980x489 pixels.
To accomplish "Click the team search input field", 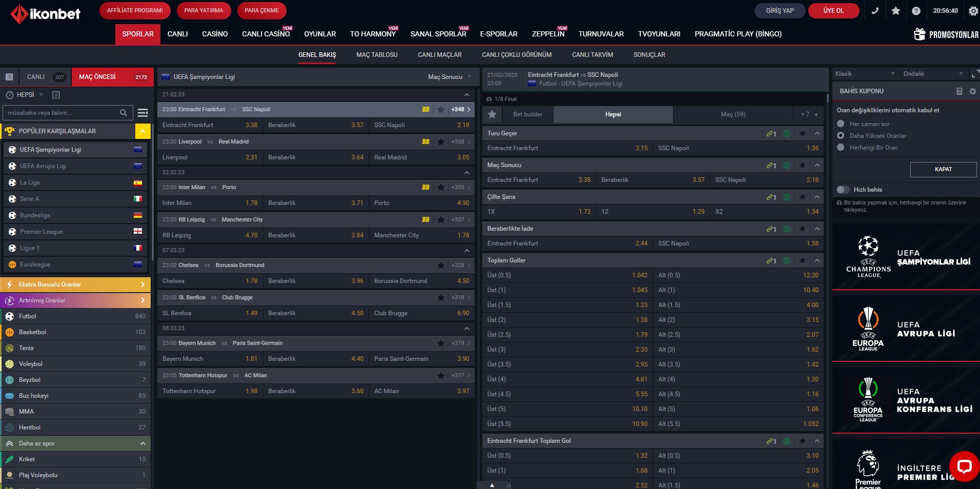I will (62, 113).
